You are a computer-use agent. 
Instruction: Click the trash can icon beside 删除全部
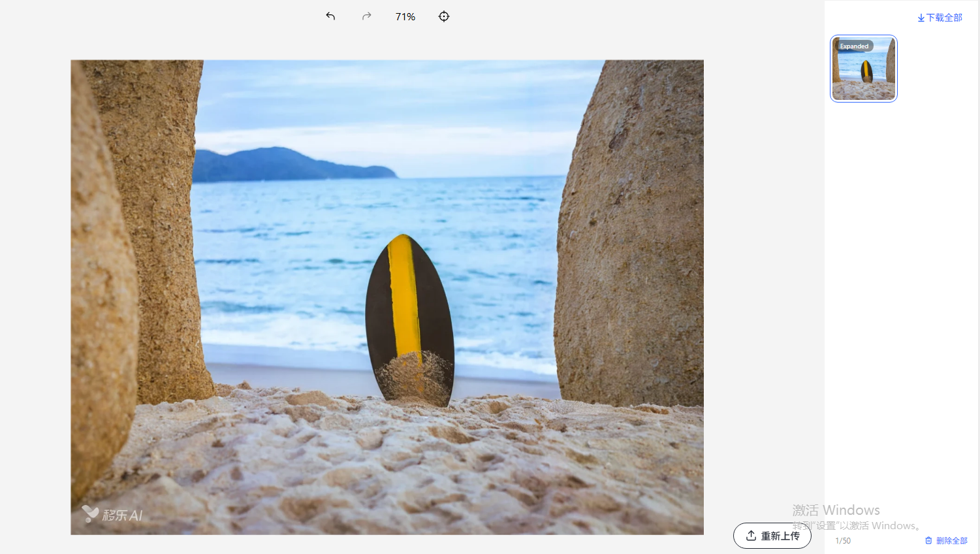coord(928,540)
